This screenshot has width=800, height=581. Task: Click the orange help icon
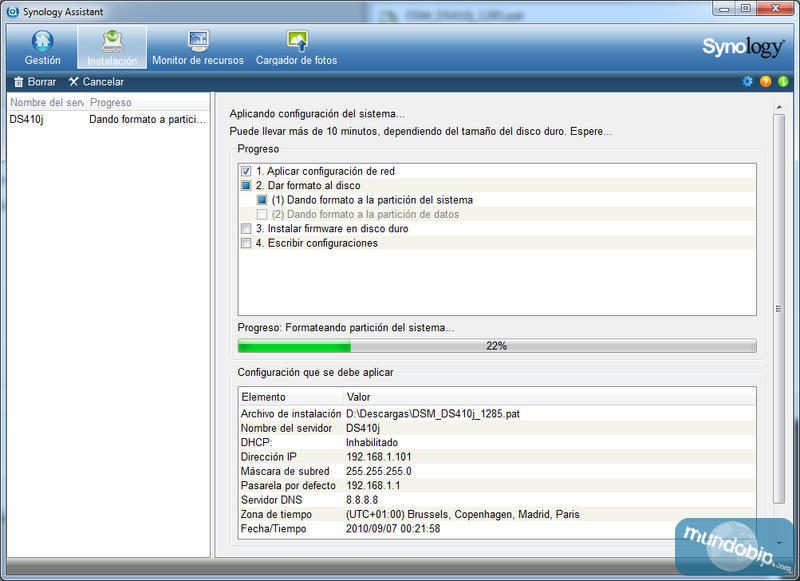[x=765, y=81]
